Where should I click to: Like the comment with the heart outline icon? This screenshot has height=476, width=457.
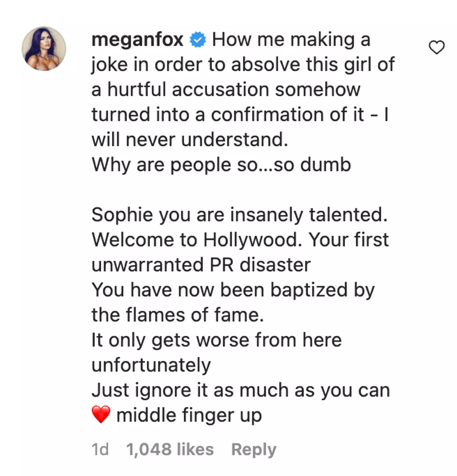(437, 48)
